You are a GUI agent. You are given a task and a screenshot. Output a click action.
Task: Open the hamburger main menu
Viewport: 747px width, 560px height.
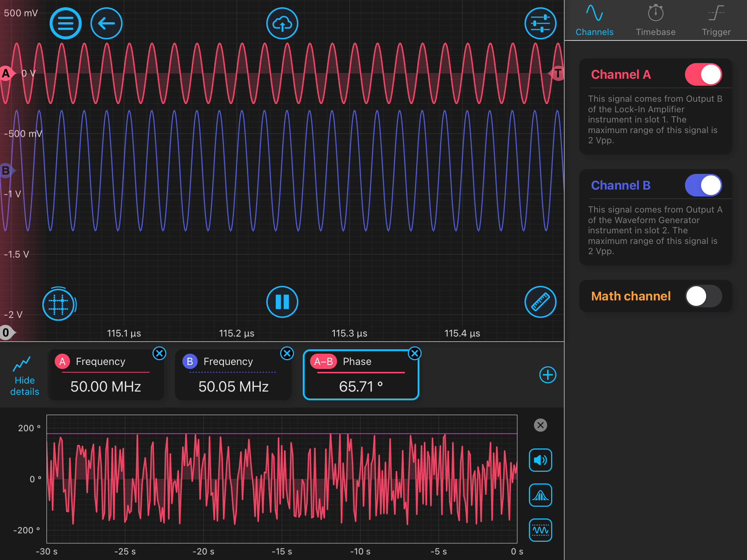point(66,24)
